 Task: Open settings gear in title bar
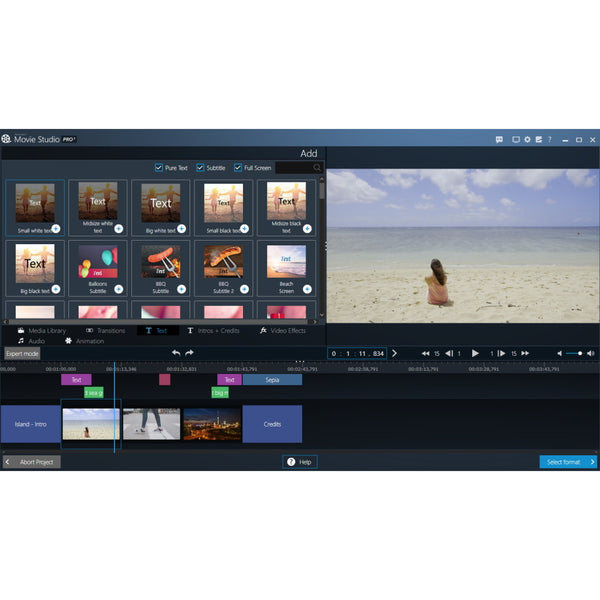(x=527, y=140)
